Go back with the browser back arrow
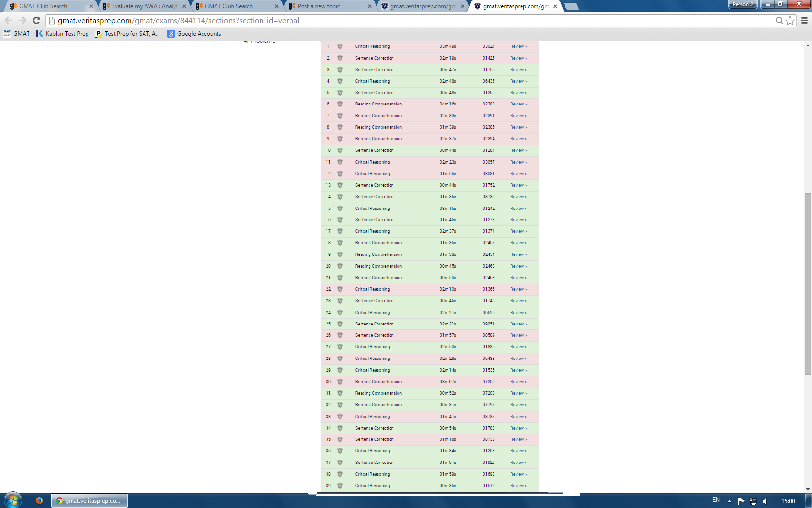The height and width of the screenshot is (508, 812). point(8,20)
